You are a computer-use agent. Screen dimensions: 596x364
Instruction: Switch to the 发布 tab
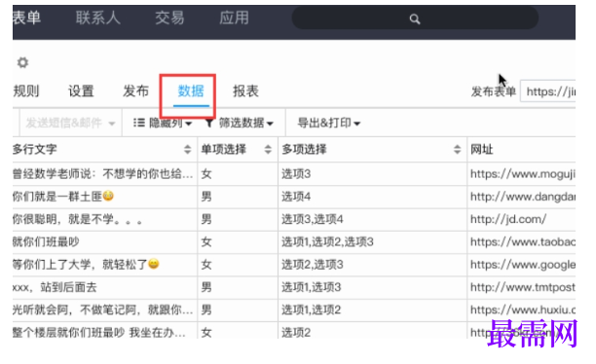(x=135, y=91)
